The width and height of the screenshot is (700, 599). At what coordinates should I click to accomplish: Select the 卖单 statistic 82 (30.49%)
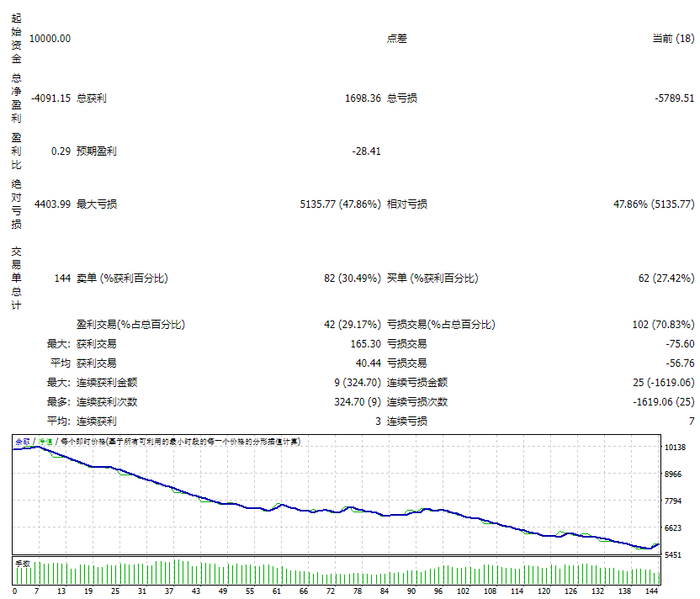(353, 278)
